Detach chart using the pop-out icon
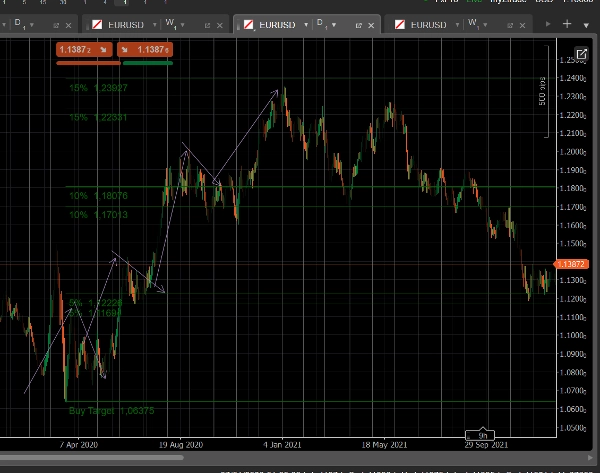The width and height of the screenshot is (600, 473). [582, 54]
